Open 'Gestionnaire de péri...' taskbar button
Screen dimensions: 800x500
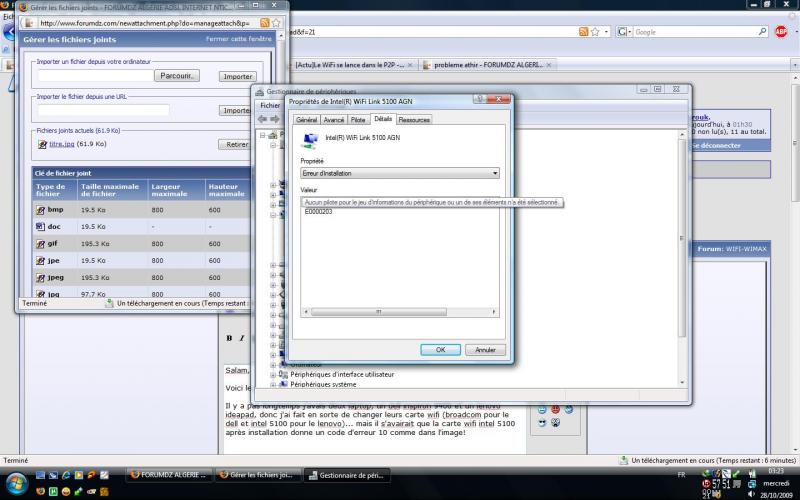click(x=348, y=475)
